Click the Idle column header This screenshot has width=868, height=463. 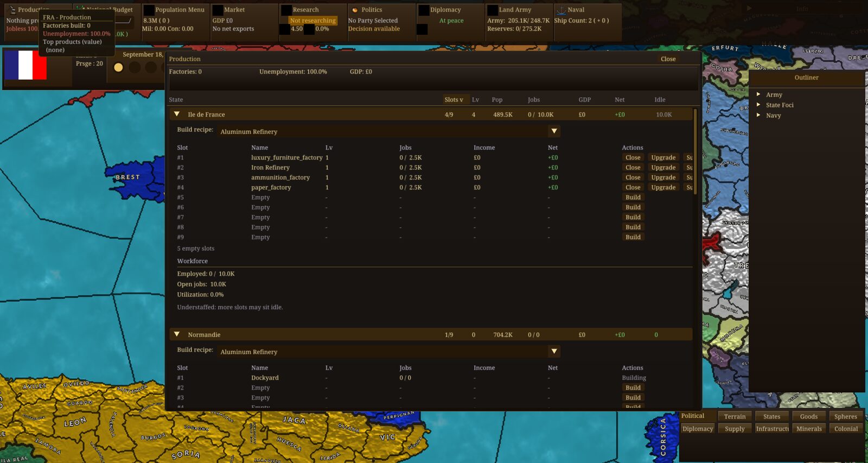(660, 99)
